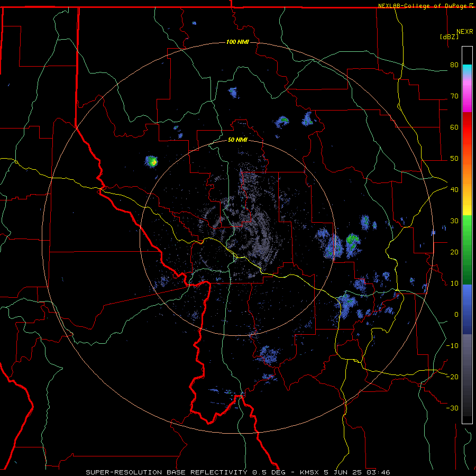Image resolution: width=476 pixels, height=476 pixels.
Task: Click the -10 value on the dBZ scale
Action: [452, 346]
